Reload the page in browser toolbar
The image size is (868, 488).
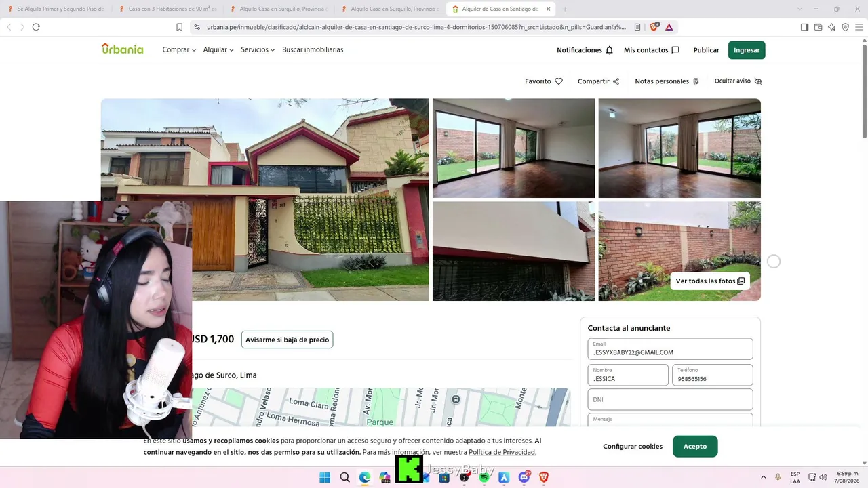pos(36,27)
